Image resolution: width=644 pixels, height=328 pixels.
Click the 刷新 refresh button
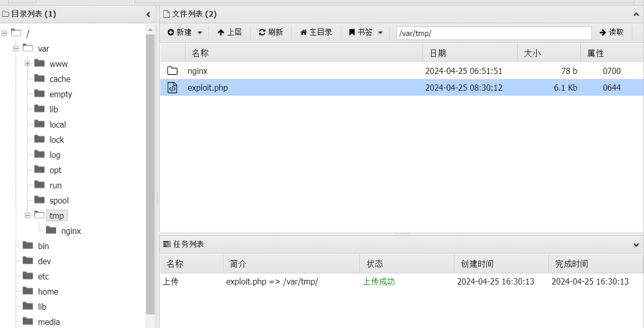tap(270, 32)
